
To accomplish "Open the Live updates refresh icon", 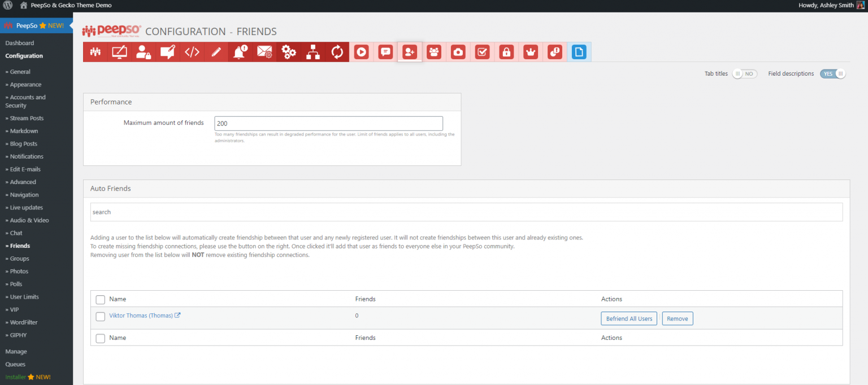I will click(x=337, y=52).
